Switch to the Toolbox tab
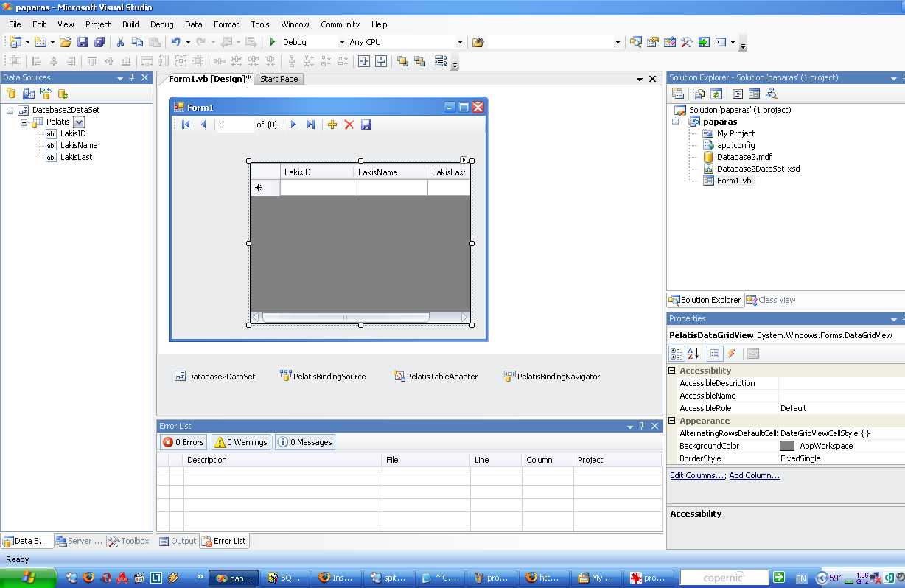Image resolution: width=905 pixels, height=588 pixels. 129,541
